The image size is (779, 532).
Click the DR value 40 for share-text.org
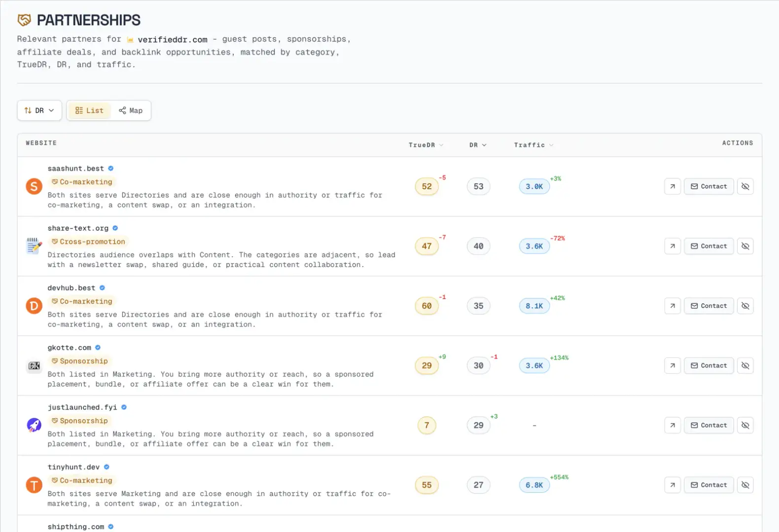(478, 246)
